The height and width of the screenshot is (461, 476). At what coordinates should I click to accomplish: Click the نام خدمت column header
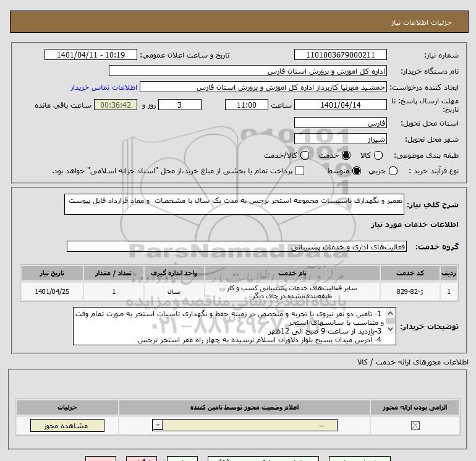click(292, 273)
